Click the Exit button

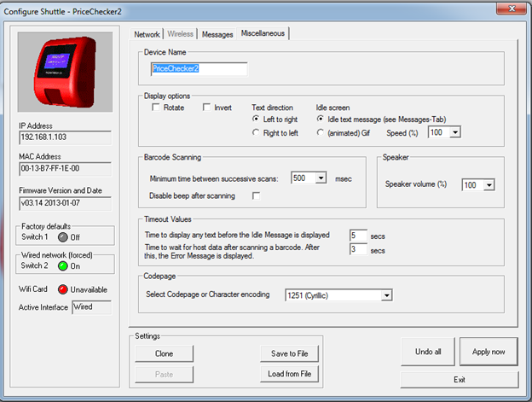click(460, 380)
